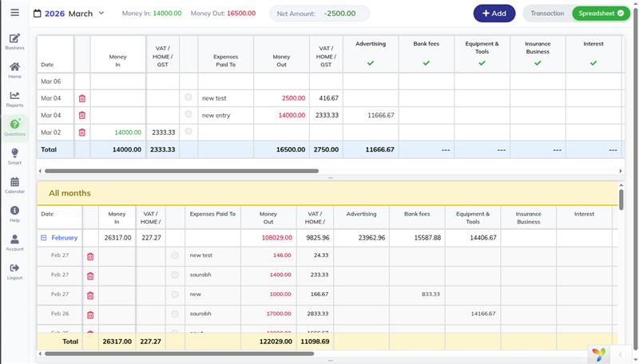This screenshot has height=364, width=639.
Task: Click the empty Mar 06 Expenses Paid To cell
Action: pyautogui.click(x=226, y=81)
